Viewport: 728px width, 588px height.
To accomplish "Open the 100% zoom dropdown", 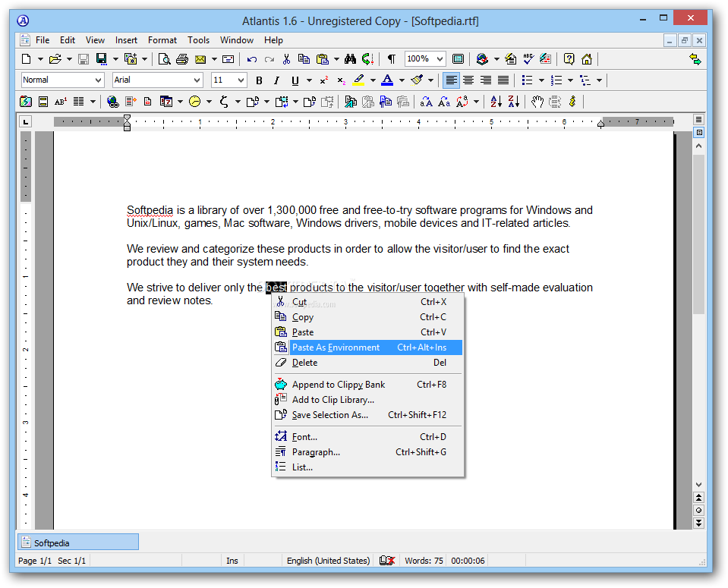I will (440, 59).
